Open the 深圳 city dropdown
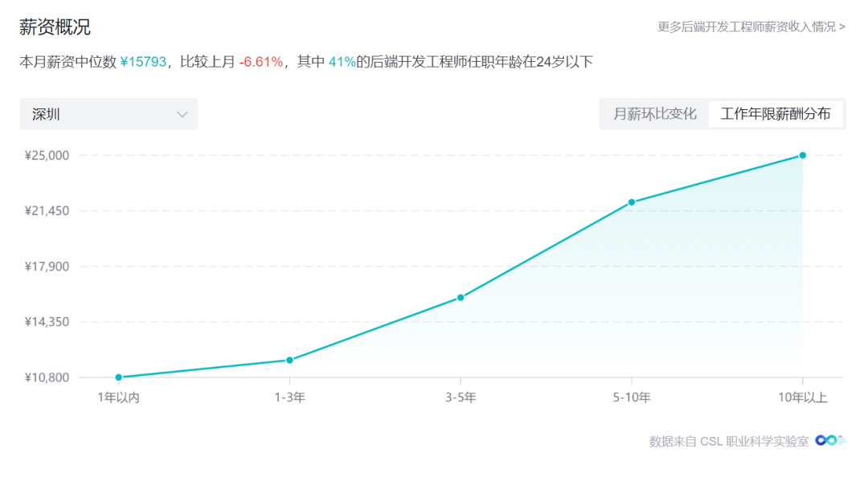The height and width of the screenshot is (481, 868). pyautogui.click(x=108, y=114)
